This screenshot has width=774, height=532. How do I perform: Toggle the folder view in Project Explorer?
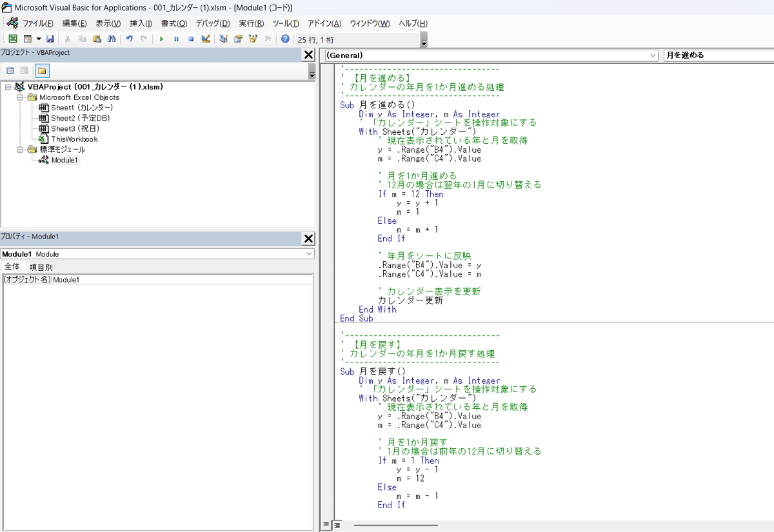(41, 70)
